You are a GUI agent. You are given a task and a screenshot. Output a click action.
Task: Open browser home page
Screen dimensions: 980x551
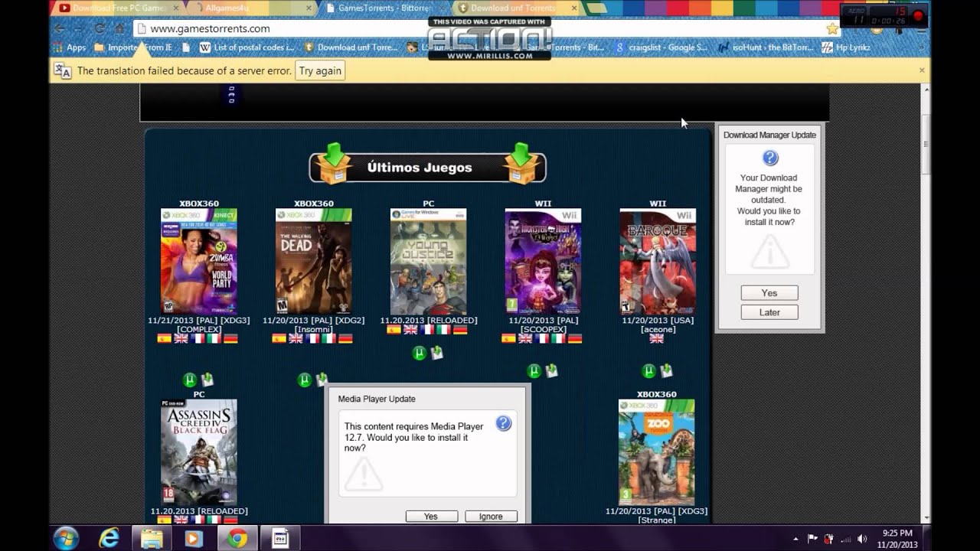(x=119, y=28)
